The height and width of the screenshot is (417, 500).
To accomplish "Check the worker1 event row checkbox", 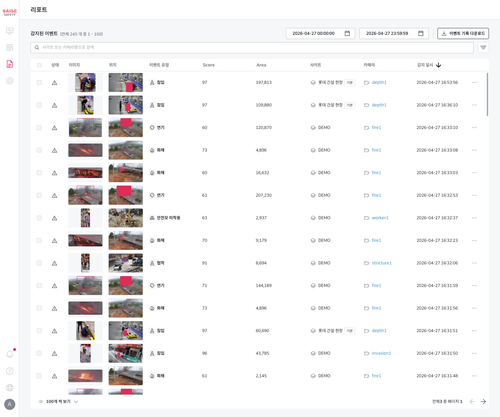I will point(39,218).
